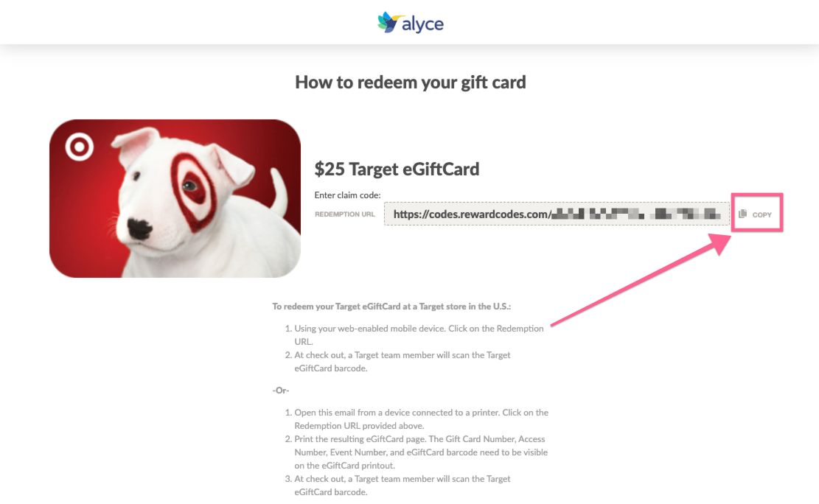Click the pixelated claim code portion of URL
The image size is (819, 504).
click(636, 214)
